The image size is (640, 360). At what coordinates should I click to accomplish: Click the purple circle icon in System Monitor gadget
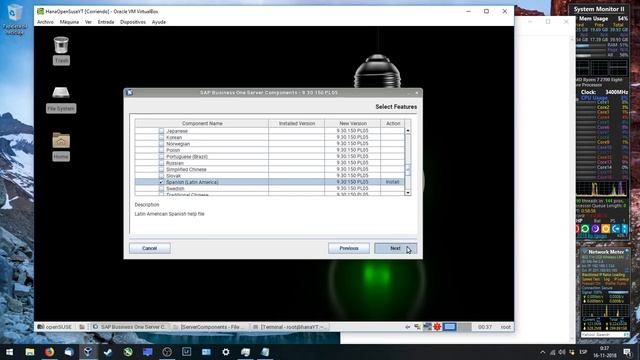[595, 229]
